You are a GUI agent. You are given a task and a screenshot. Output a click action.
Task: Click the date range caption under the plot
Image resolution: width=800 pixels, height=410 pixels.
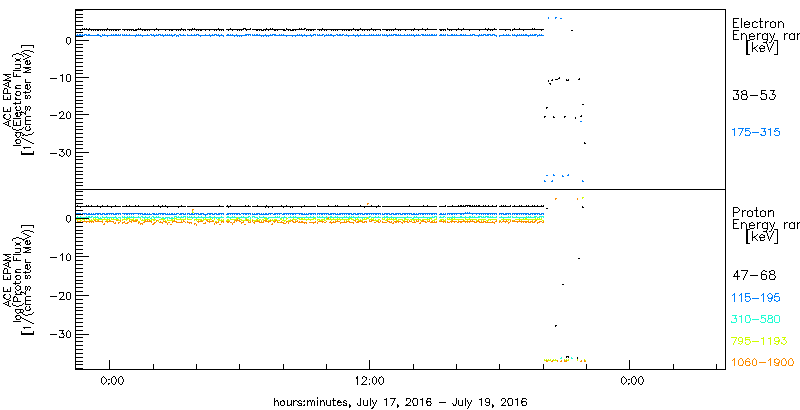pyautogui.click(x=401, y=401)
